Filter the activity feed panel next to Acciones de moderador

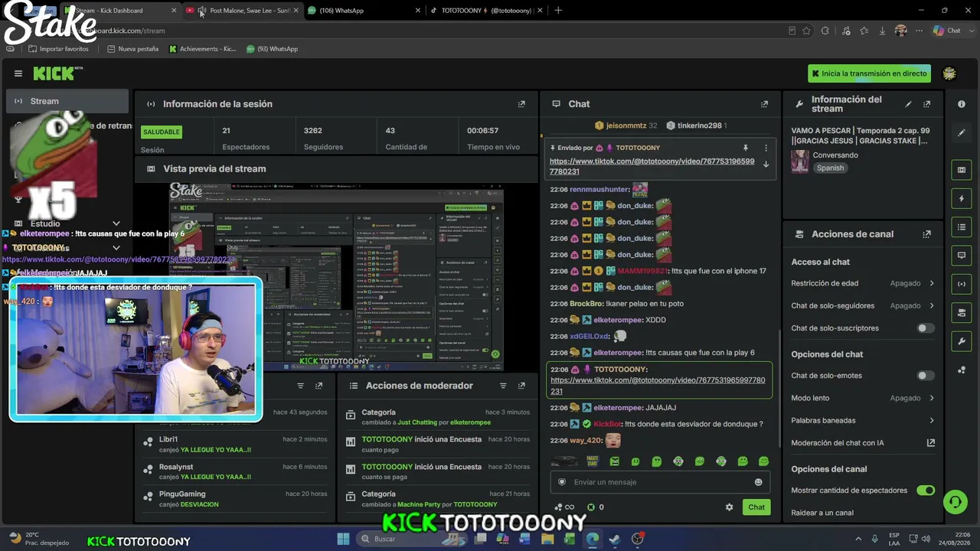point(301,386)
